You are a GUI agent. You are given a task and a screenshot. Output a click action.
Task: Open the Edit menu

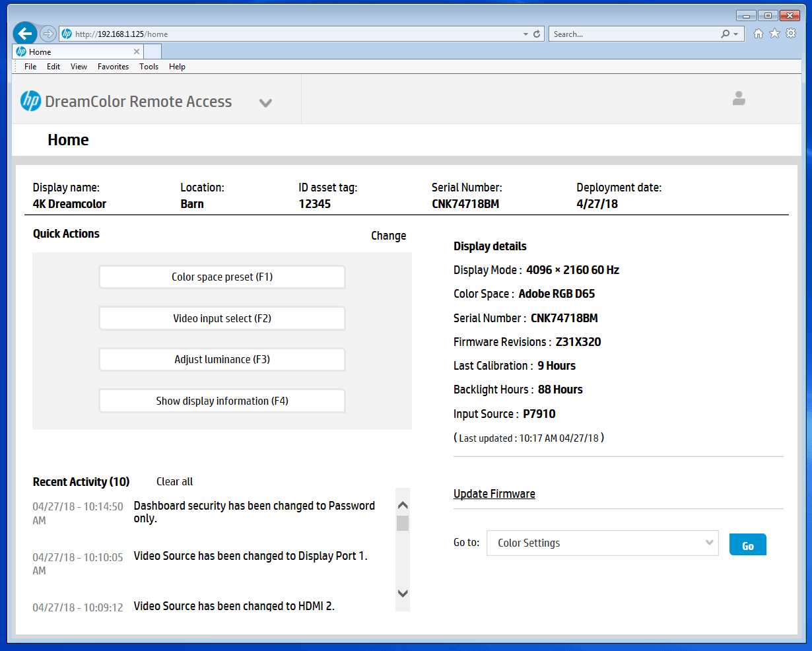53,67
